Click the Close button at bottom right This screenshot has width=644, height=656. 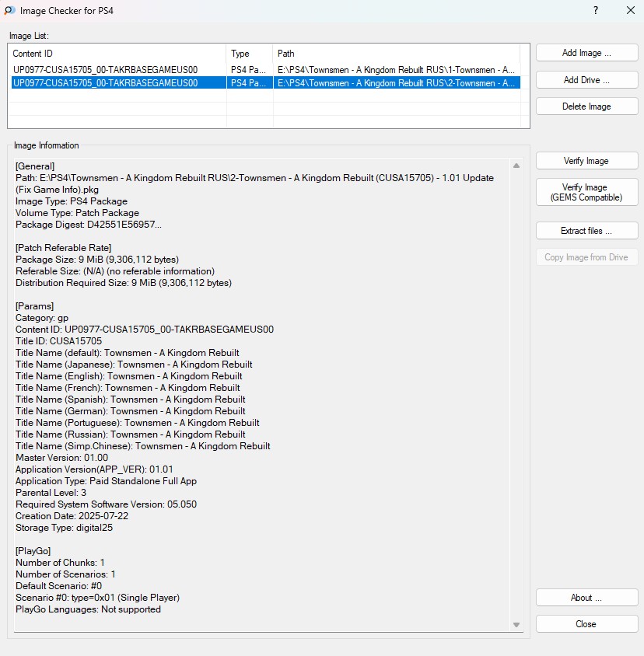click(586, 624)
